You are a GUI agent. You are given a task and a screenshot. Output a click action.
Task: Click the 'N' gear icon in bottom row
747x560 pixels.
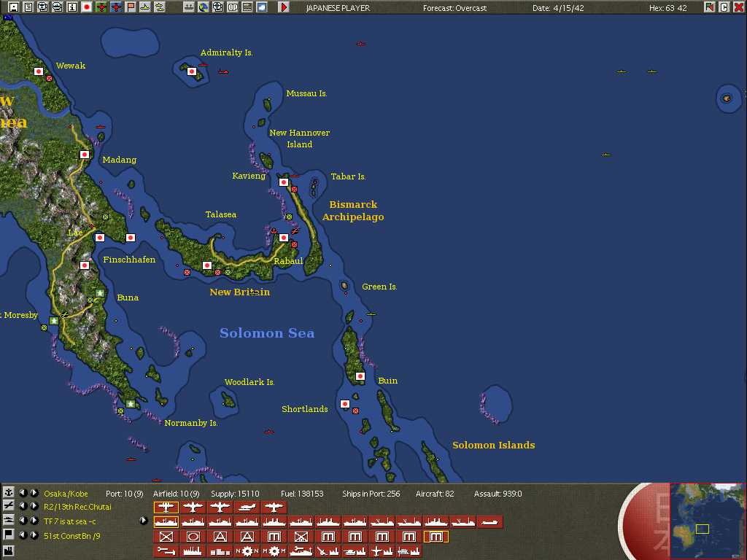coord(247,551)
